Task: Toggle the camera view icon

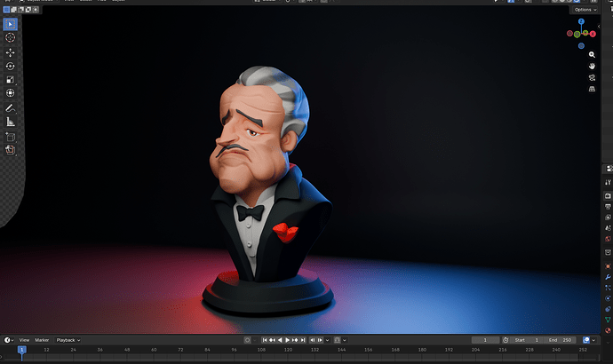Action: point(592,78)
